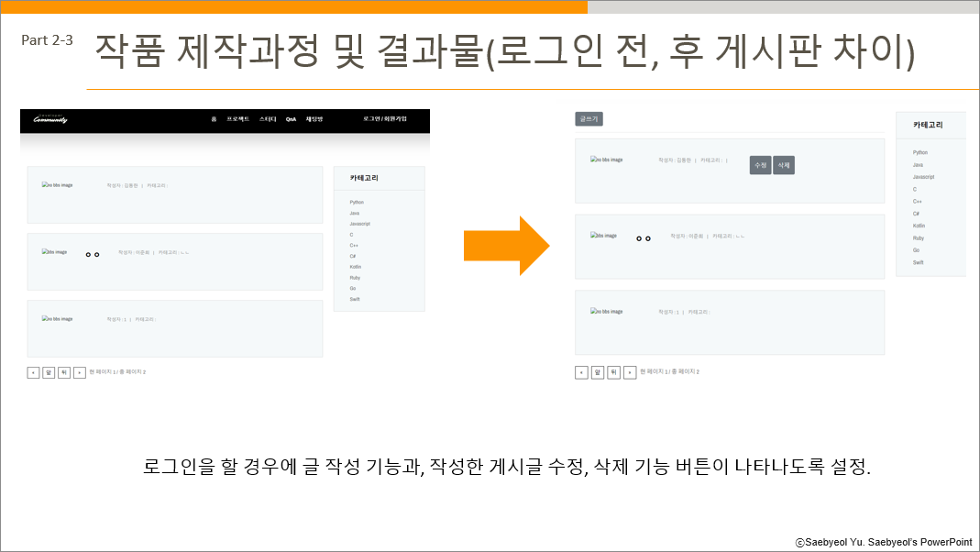This screenshot has width=980, height=552.
Task: Click the first-page arrow in the logged-out board pagination
Action: [x=33, y=372]
